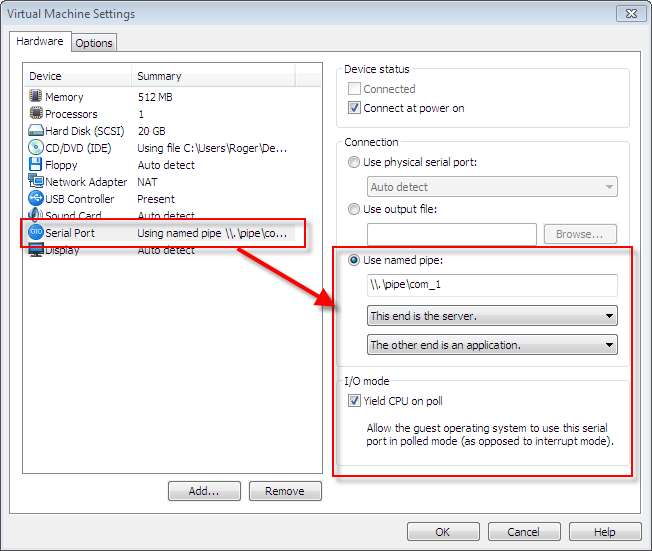Click the Add... button
Viewport: 652px width, 551px height.
coord(204,491)
